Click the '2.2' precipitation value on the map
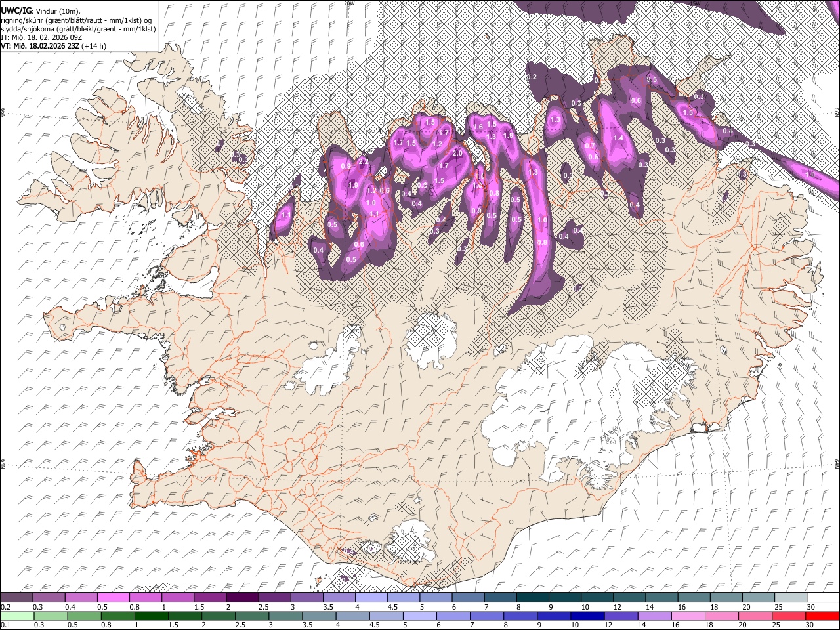The image size is (840, 630). (363, 161)
